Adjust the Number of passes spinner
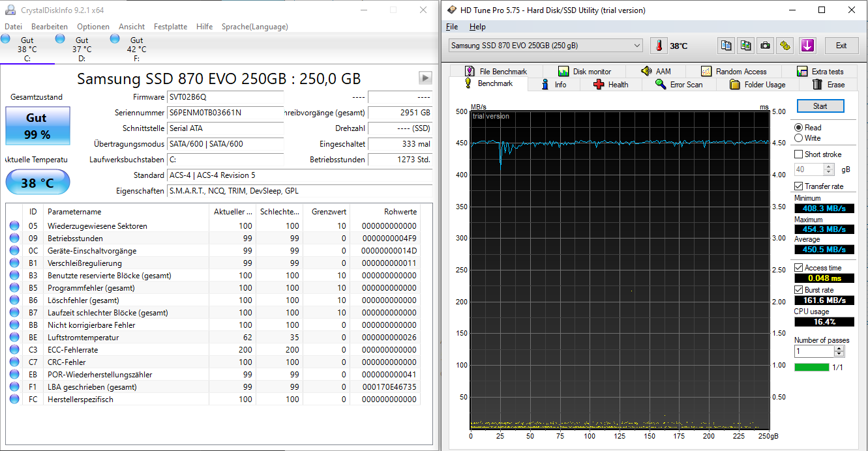Viewport: 868px width, 451px height. (x=839, y=352)
